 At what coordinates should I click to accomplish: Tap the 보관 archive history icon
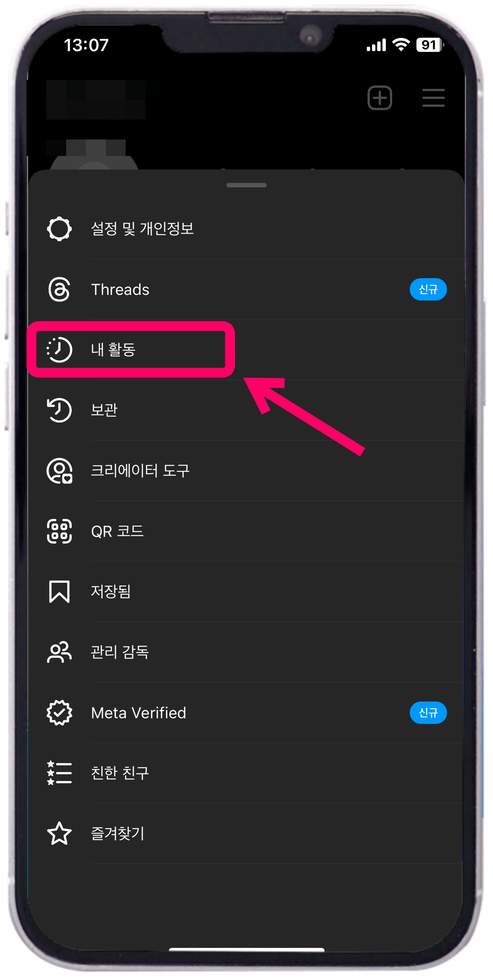point(59,410)
